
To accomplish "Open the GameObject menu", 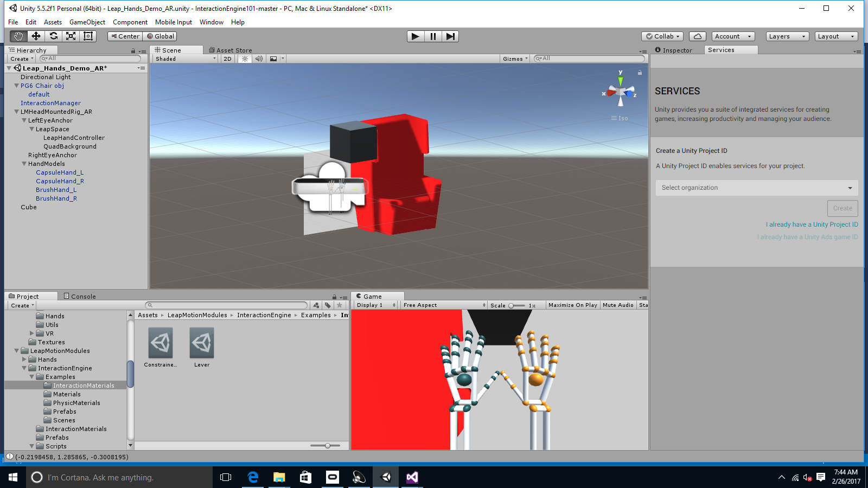I will (87, 22).
